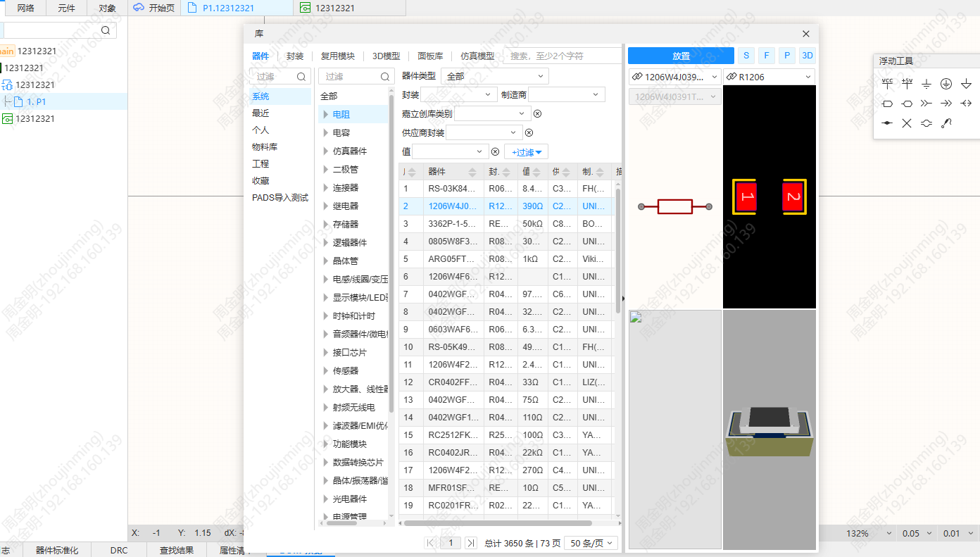This screenshot has width=980, height=557.
Task: Jump to the last page of results
Action: tap(471, 543)
